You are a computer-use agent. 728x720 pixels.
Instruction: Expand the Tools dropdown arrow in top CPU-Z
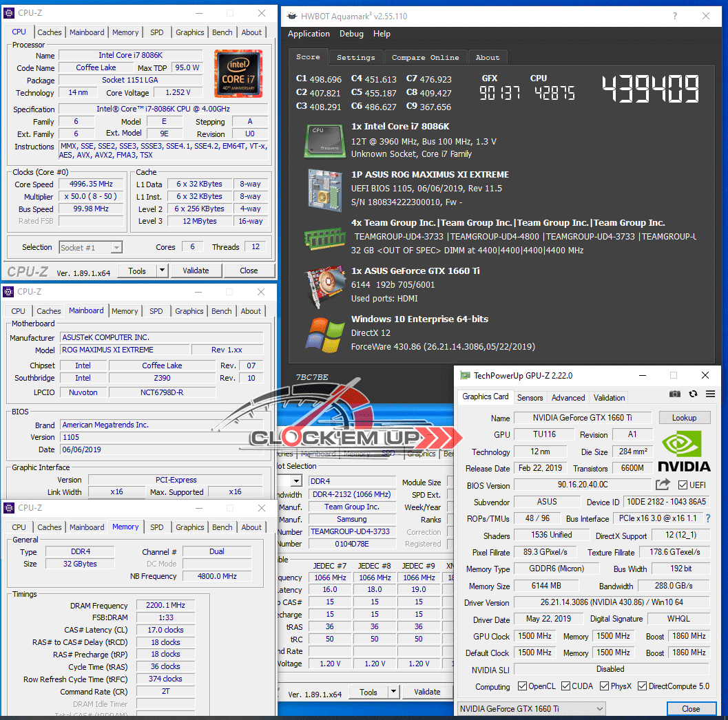pyautogui.click(x=163, y=271)
